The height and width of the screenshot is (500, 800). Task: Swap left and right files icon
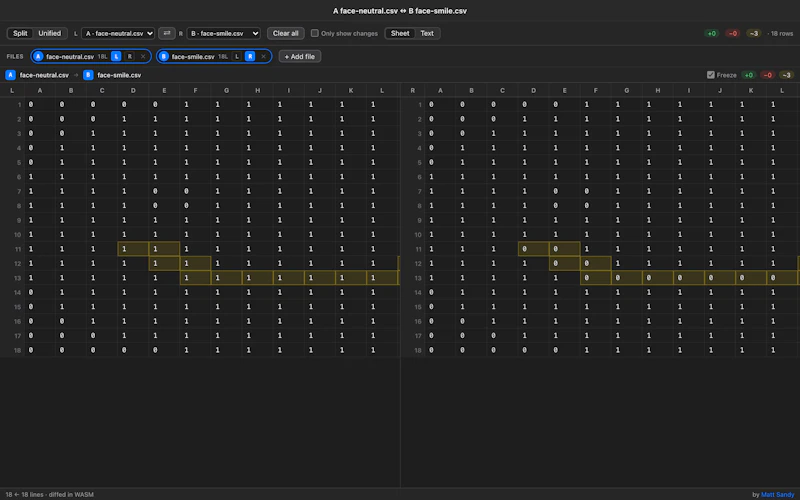click(166, 33)
